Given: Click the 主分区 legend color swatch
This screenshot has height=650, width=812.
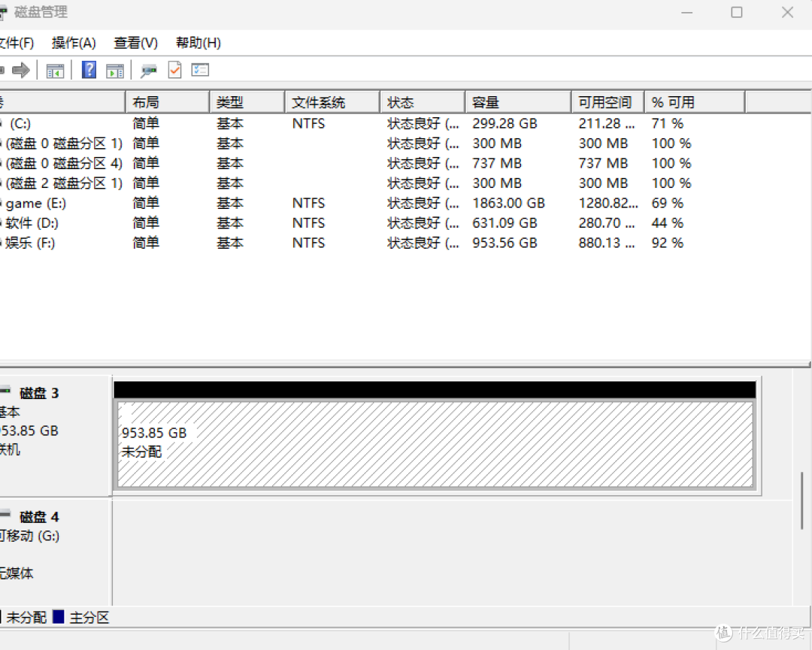Looking at the screenshot, I should click(59, 617).
